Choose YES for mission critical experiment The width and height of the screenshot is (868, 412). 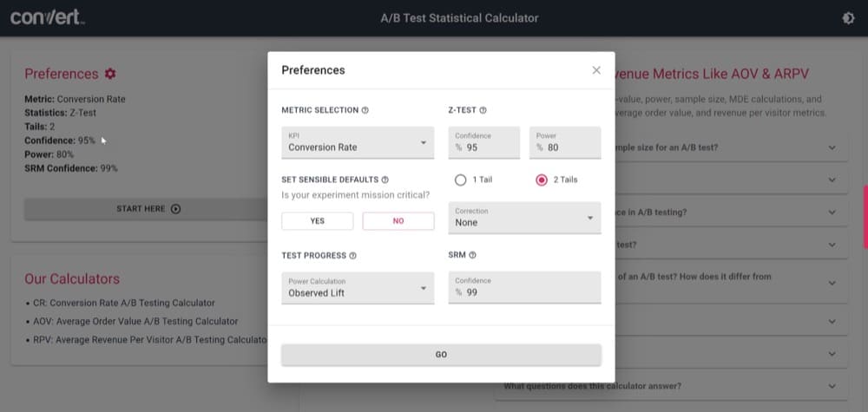[x=318, y=221]
